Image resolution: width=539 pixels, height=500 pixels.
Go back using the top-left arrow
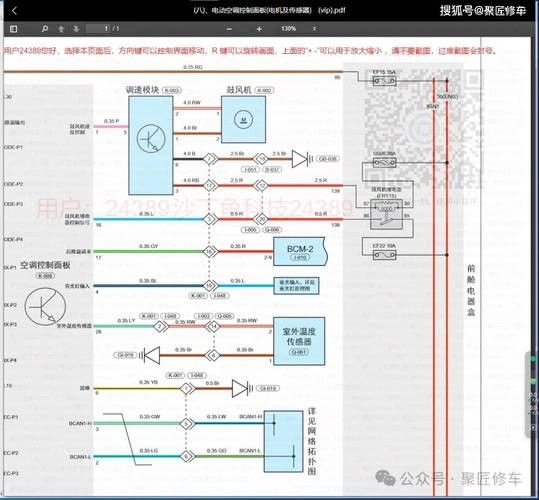tap(14, 11)
